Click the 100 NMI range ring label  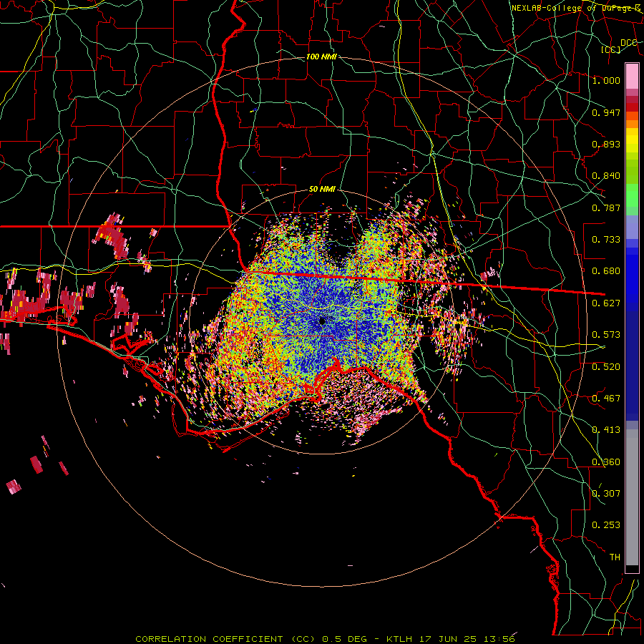[321, 57]
